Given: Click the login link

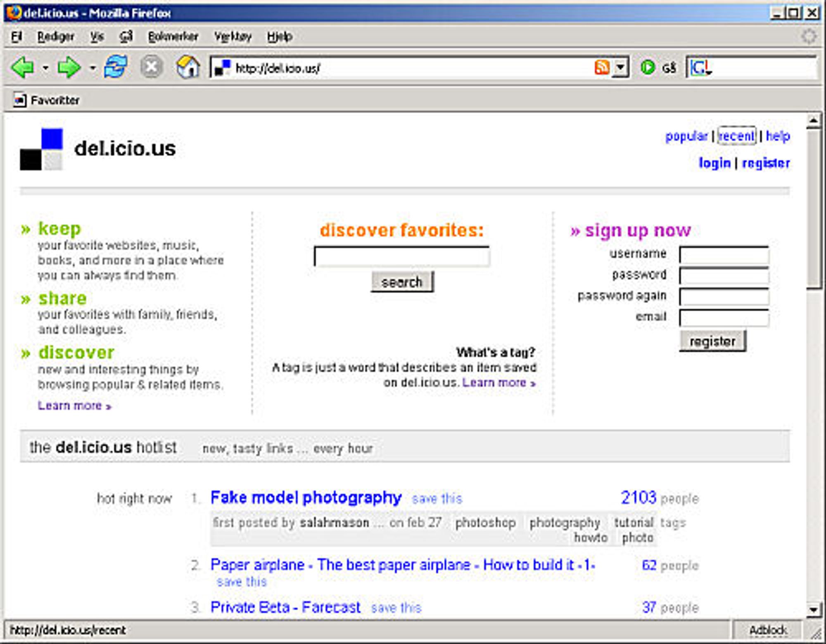Looking at the screenshot, I should (714, 163).
